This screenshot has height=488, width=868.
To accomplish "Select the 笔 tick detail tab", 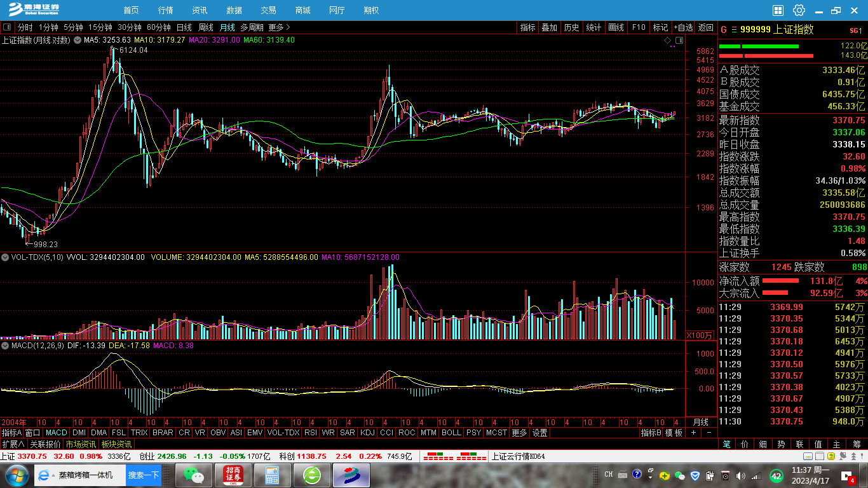I will 726,444.
